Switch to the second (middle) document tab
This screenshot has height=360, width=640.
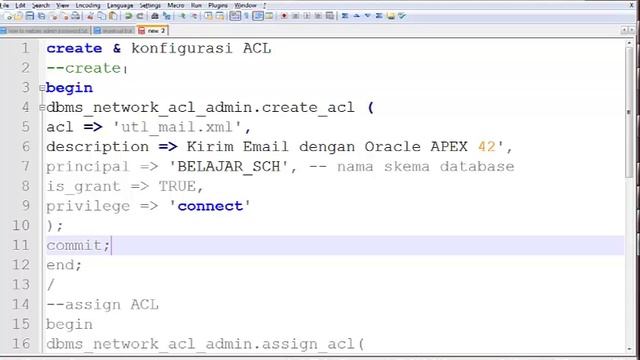coord(113,31)
